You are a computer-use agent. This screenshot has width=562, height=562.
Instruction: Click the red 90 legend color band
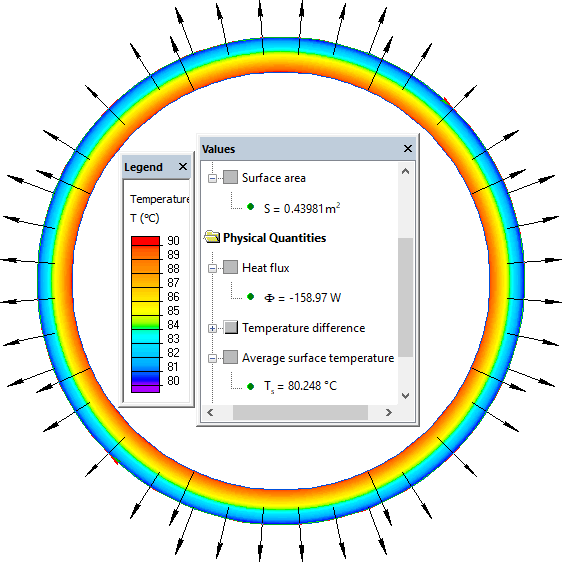point(145,241)
